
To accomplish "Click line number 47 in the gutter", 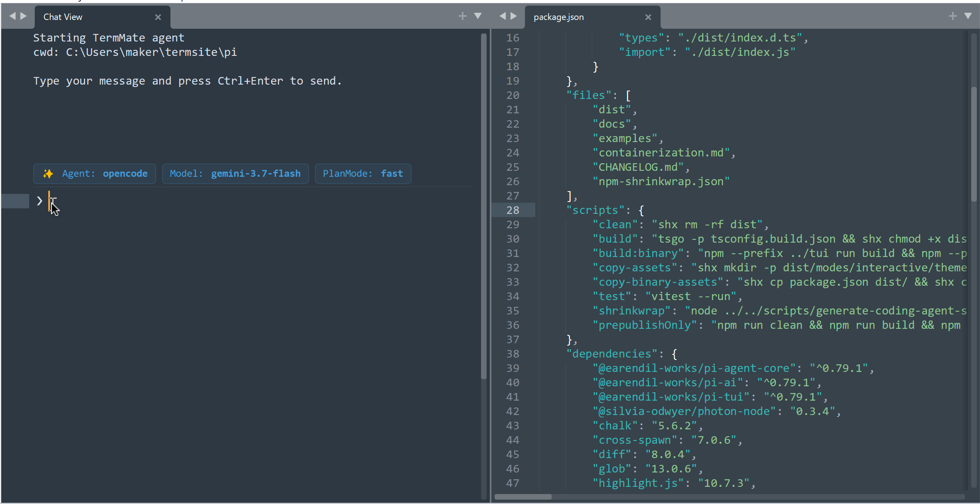I will point(513,483).
